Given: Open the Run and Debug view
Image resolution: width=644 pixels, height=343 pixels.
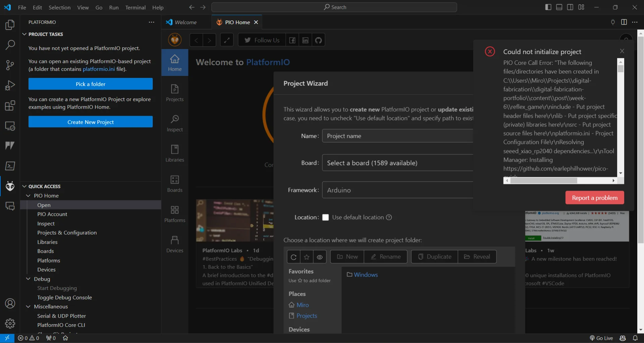Looking at the screenshot, I should tap(10, 85).
